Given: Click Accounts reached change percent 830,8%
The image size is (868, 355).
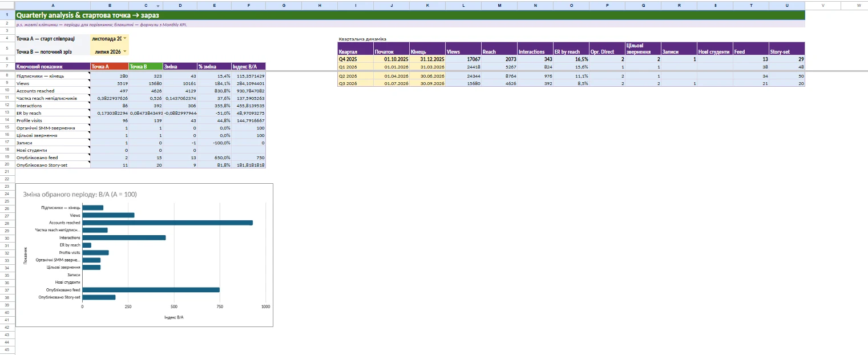Looking at the screenshot, I should point(214,91).
